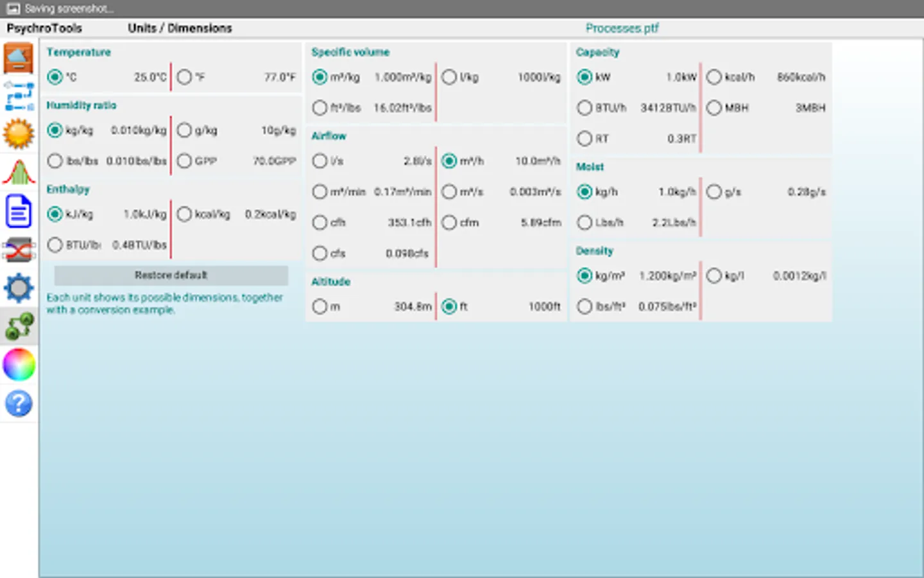Open the process flow diagram icon
Image resolution: width=924 pixels, height=578 pixels.
19,96
